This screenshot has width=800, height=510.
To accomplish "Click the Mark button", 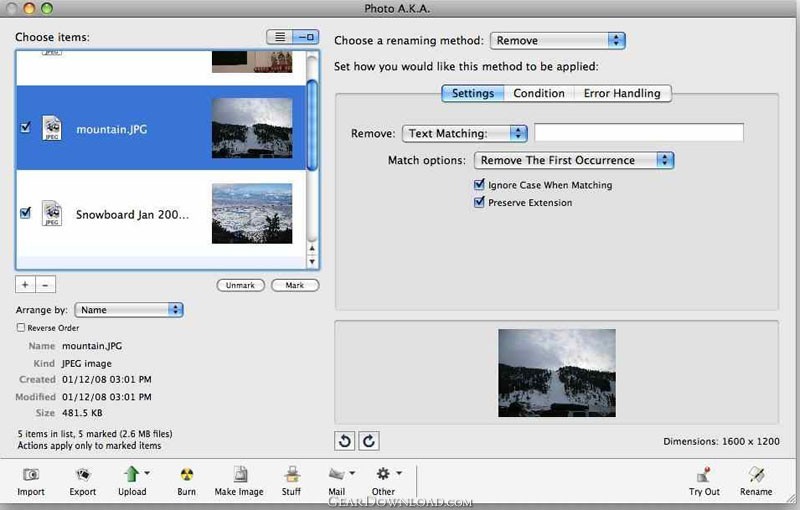I will coord(295,285).
